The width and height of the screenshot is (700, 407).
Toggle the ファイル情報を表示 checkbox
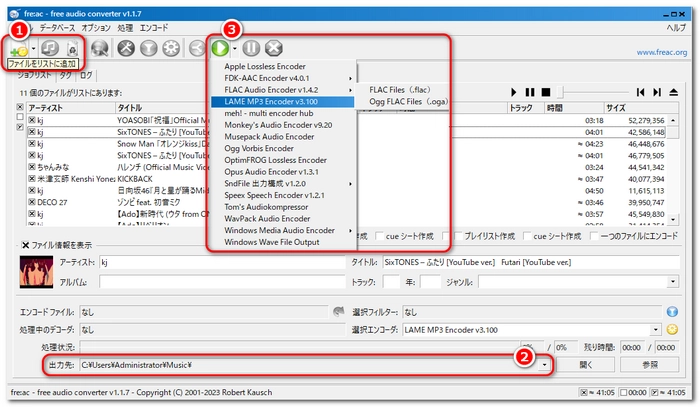(x=26, y=245)
